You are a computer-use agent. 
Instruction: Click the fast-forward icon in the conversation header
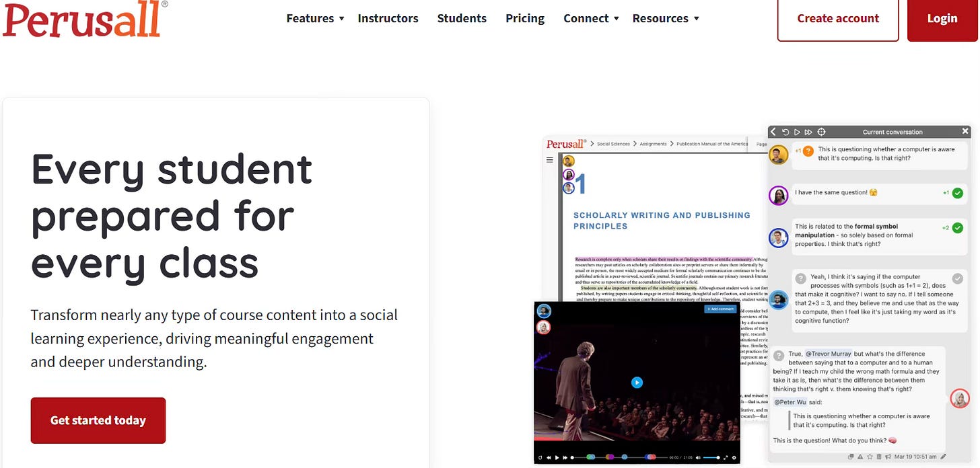(x=808, y=132)
